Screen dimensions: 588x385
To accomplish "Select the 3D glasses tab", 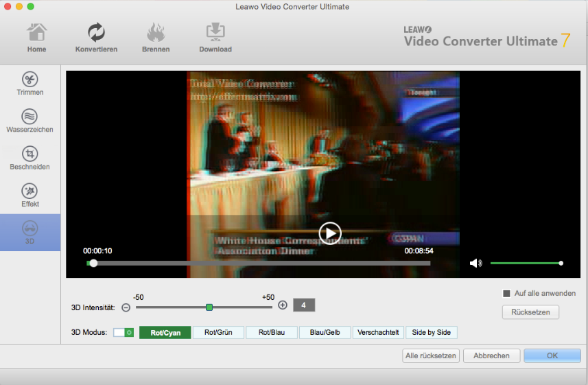I will coord(30,233).
